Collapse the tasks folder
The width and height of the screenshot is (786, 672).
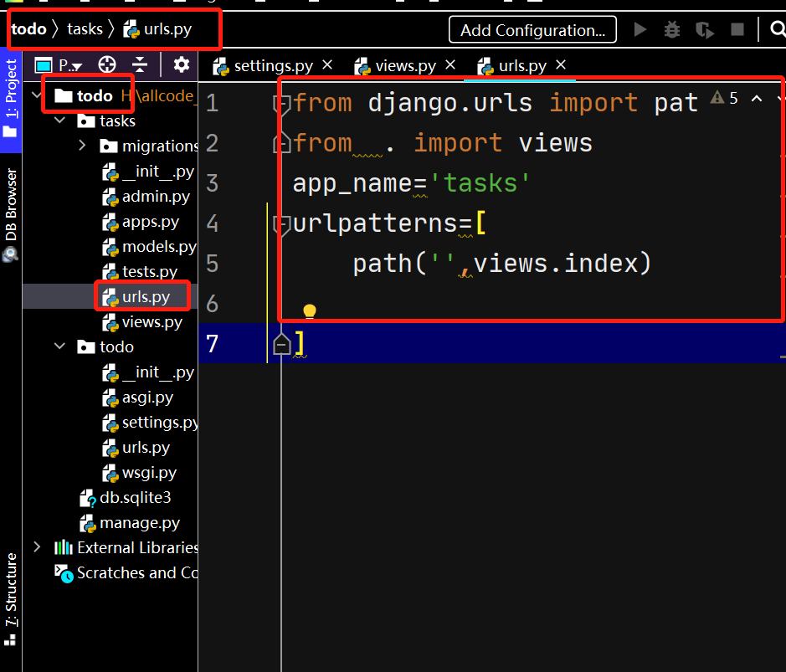pyautogui.click(x=59, y=121)
